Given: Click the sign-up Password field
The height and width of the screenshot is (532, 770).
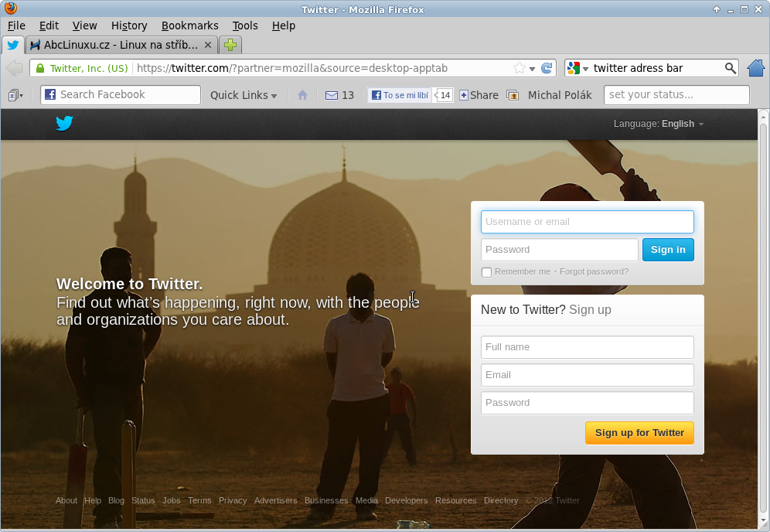Looking at the screenshot, I should (588, 403).
